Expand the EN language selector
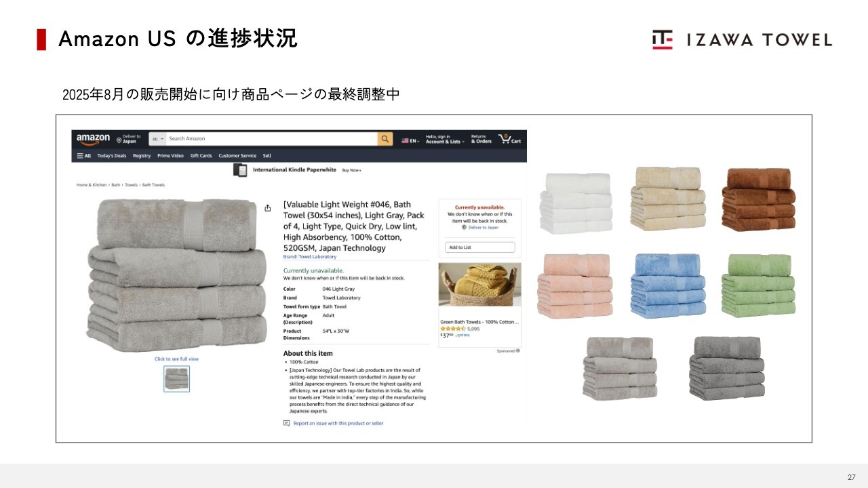This screenshot has height=488, width=868. pos(410,140)
